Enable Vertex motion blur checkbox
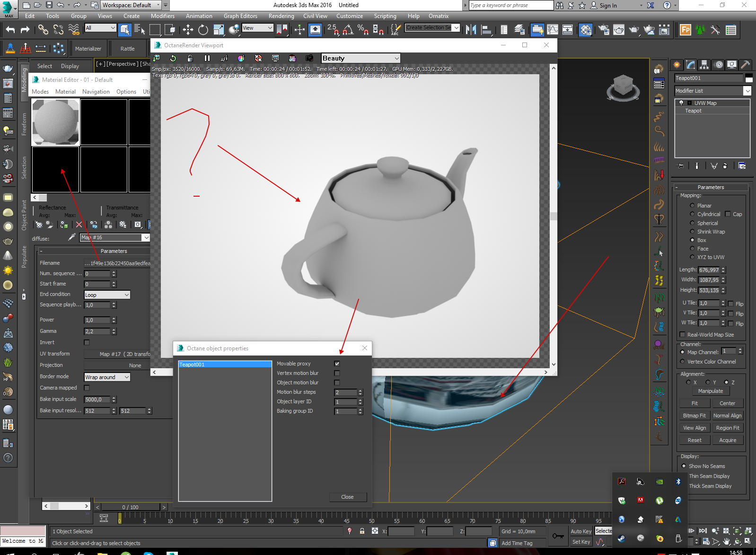The width and height of the screenshot is (756, 555). click(337, 373)
